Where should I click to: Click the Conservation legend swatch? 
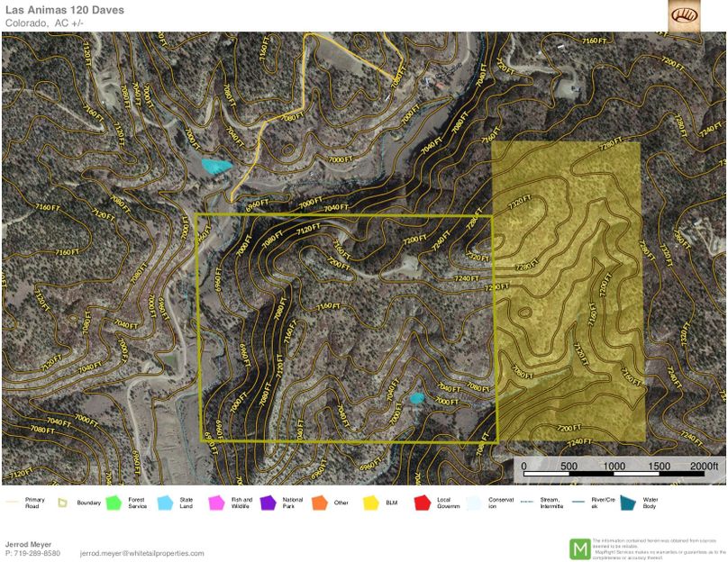click(473, 503)
